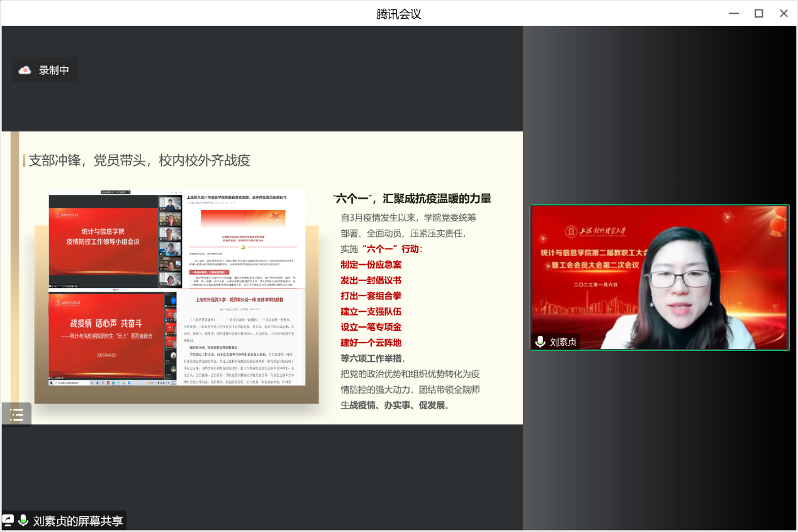Click the red text 制定一份应急案

click(371, 265)
